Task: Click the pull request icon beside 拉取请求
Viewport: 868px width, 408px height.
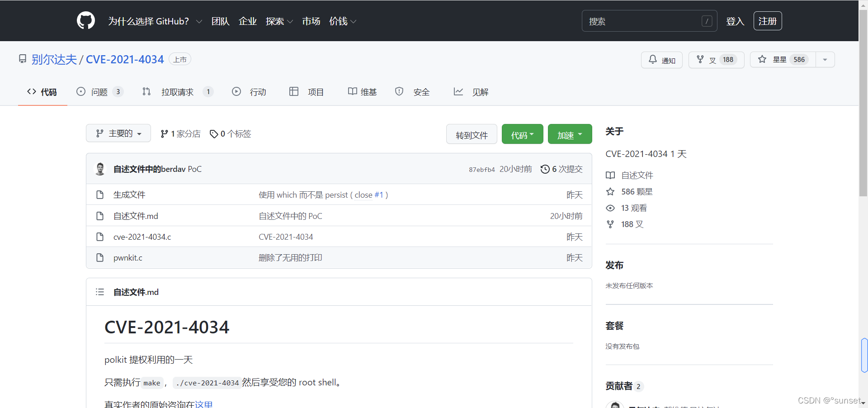Action: pos(146,92)
